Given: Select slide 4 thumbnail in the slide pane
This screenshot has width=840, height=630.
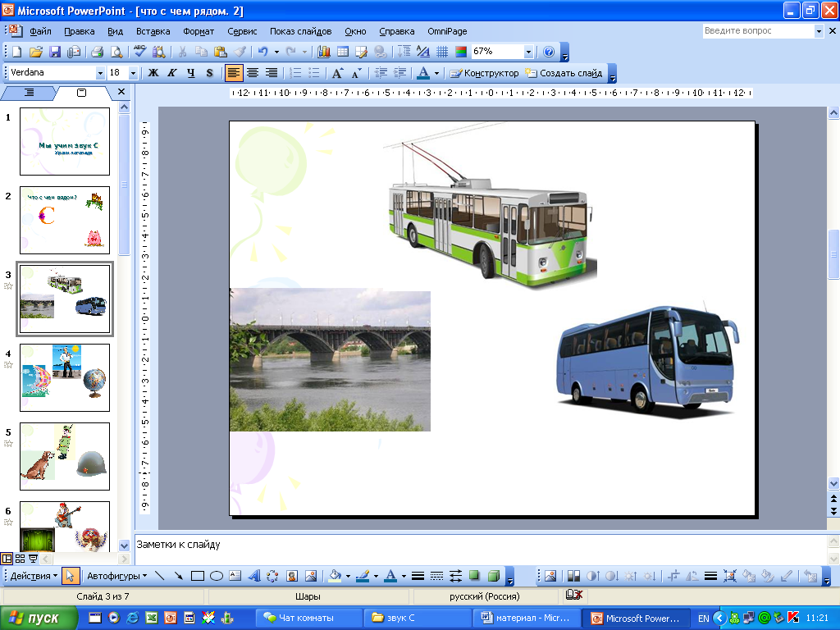Looking at the screenshot, I should (65, 377).
